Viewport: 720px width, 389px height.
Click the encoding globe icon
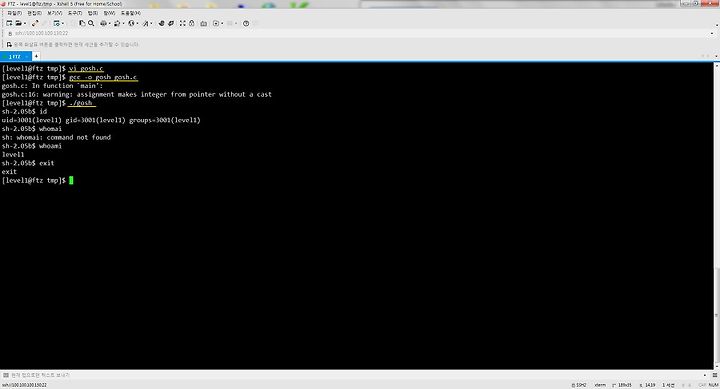pyautogui.click(x=131, y=23)
